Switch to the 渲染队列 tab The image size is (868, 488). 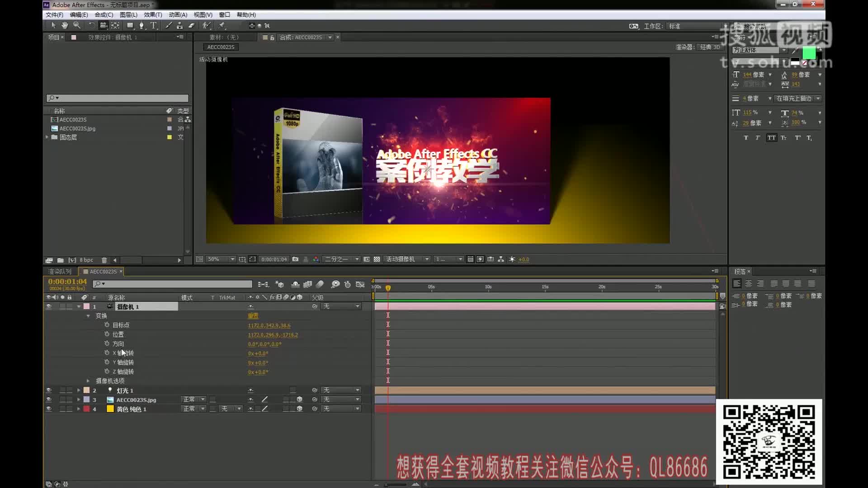click(60, 272)
